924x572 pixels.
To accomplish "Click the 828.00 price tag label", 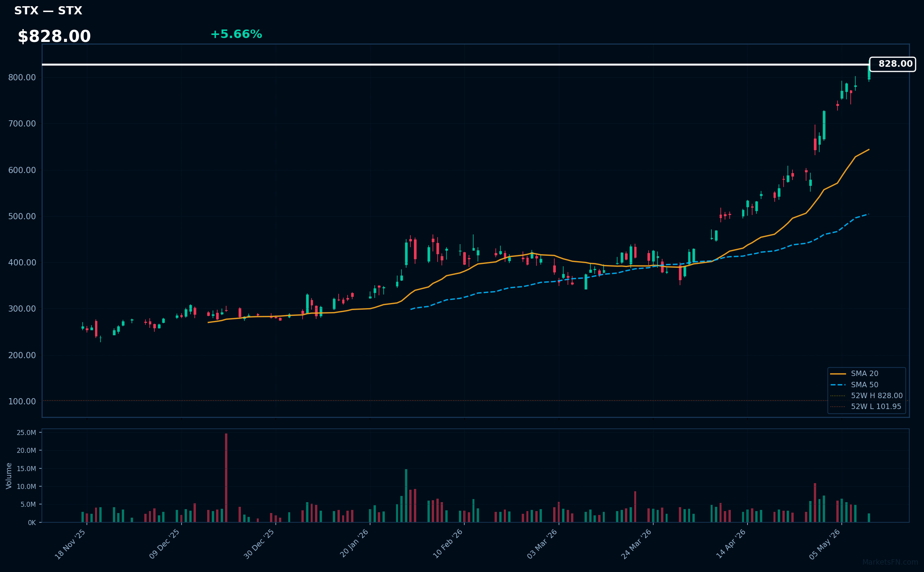I will (893, 64).
